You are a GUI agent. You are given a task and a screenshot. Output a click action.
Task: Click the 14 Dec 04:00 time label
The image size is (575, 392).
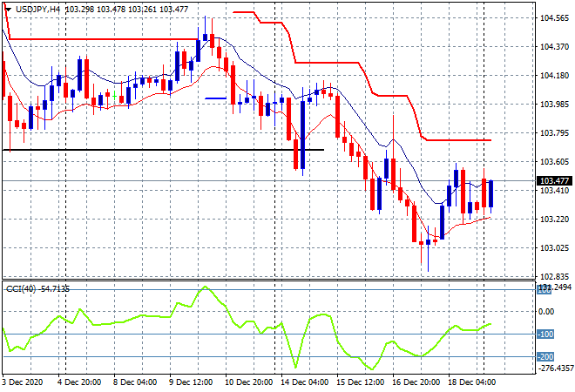[x=305, y=382]
